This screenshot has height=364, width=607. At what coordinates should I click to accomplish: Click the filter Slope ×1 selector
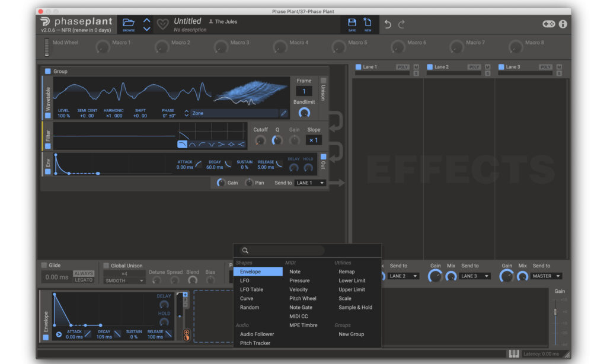pyautogui.click(x=314, y=140)
